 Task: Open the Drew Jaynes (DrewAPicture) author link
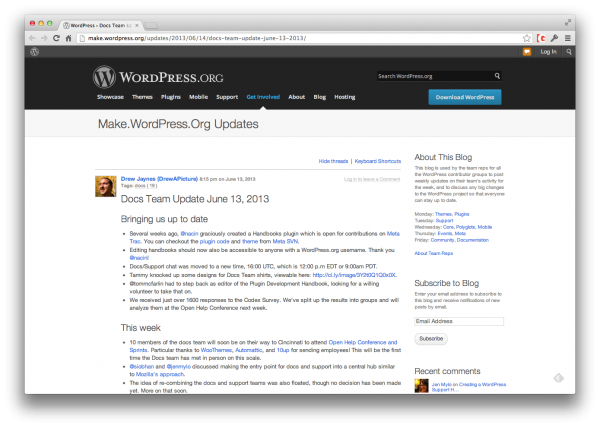159,179
